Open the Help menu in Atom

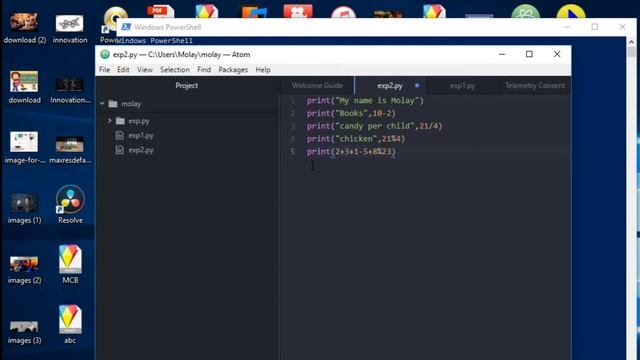click(263, 70)
